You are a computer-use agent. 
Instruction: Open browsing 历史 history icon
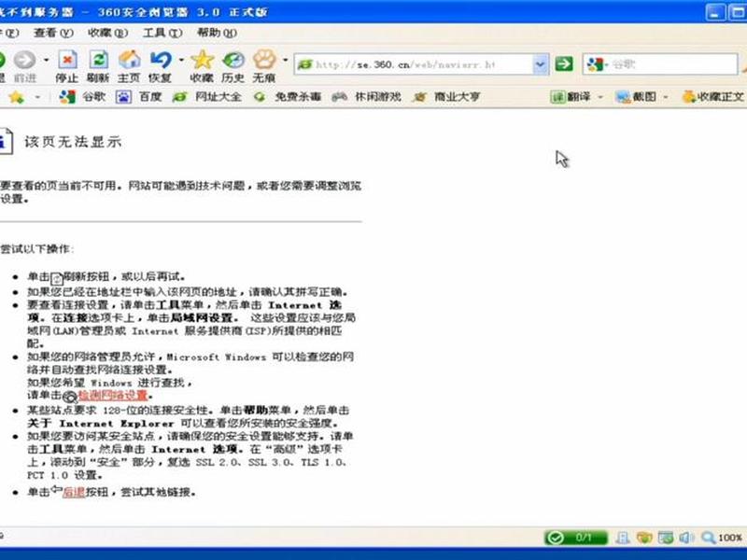tap(233, 65)
